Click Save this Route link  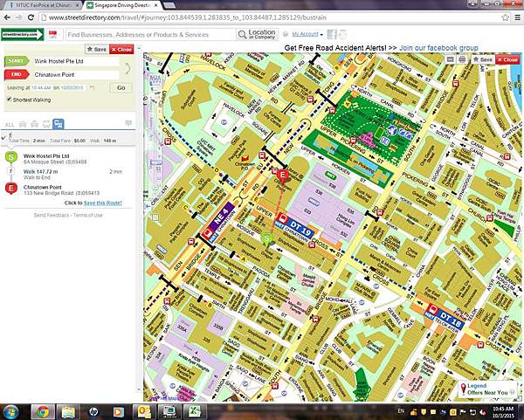[x=102, y=203]
